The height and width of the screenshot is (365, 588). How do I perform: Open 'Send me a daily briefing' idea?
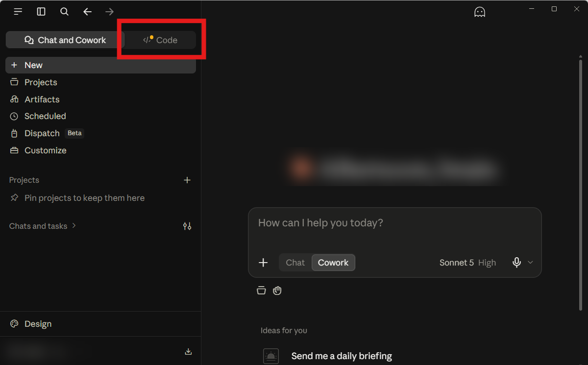click(342, 356)
